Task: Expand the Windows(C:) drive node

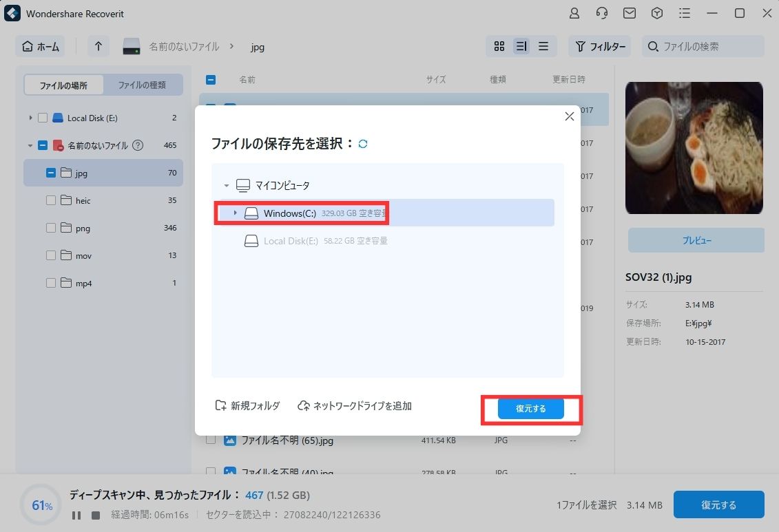Action: pyautogui.click(x=235, y=213)
